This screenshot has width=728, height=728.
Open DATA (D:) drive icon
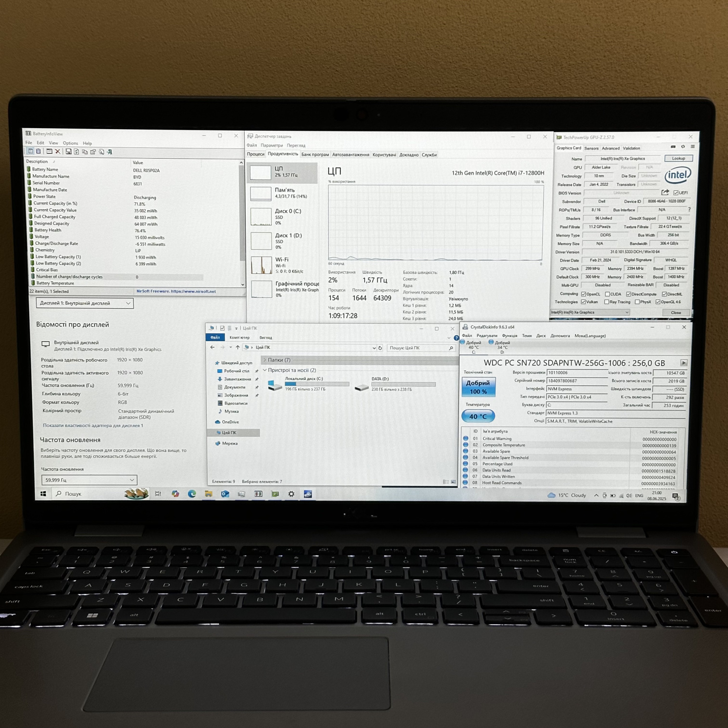pyautogui.click(x=362, y=387)
